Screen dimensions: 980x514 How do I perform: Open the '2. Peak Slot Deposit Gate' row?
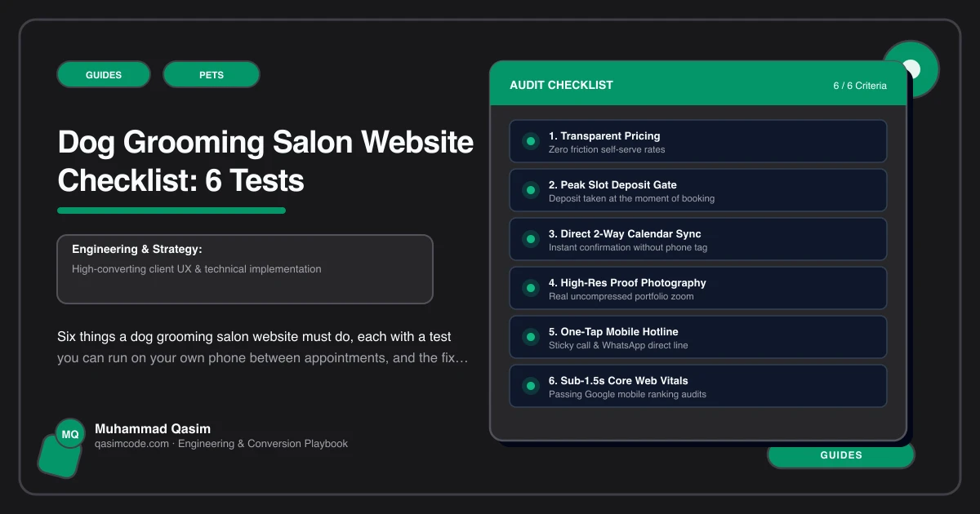[x=698, y=190]
